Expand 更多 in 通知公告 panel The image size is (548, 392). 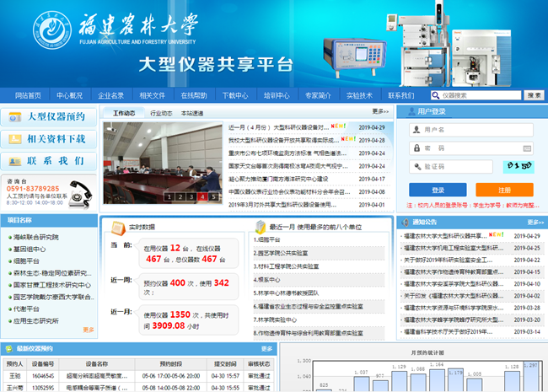click(536, 222)
